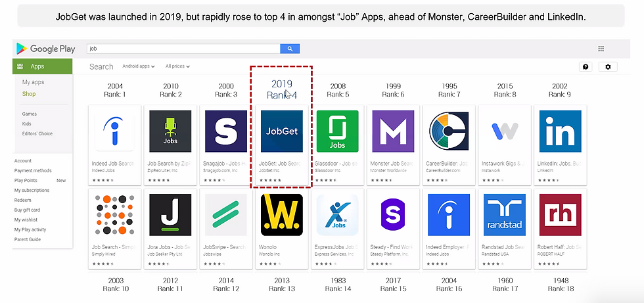644x303 pixels.
Task: Open the Google apps grid icon
Action: pos(601,49)
